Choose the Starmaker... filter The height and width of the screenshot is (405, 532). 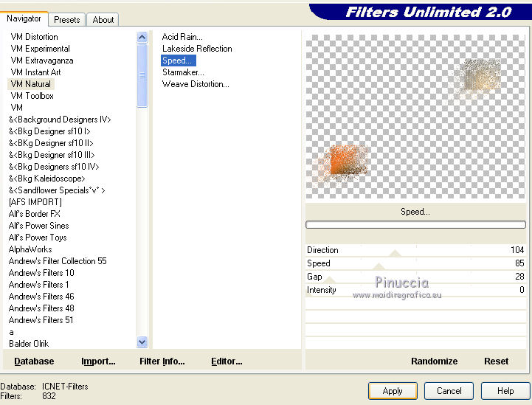183,72
